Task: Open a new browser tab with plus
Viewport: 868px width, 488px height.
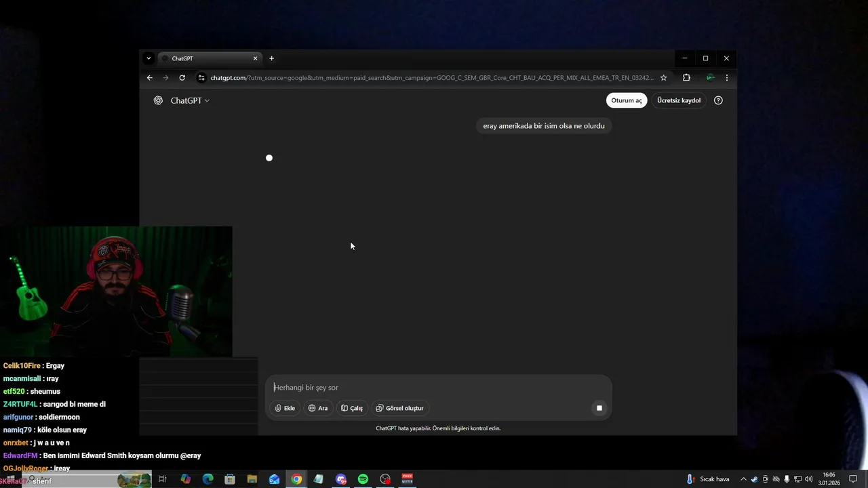Action: (271, 58)
